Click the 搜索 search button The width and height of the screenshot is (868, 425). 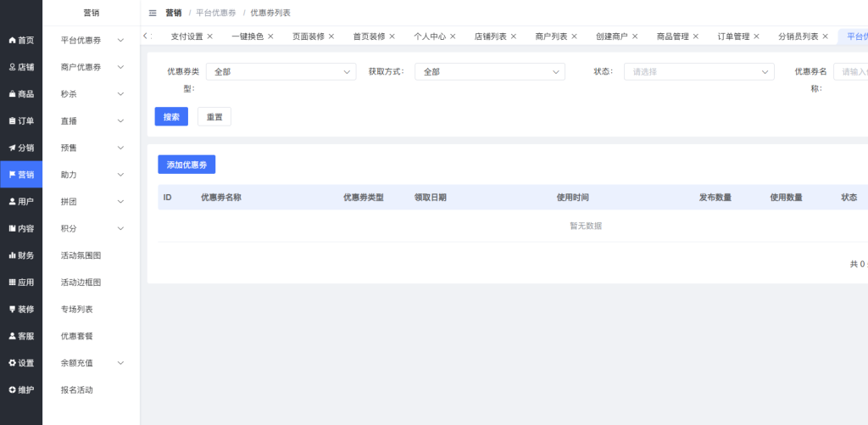tap(171, 116)
